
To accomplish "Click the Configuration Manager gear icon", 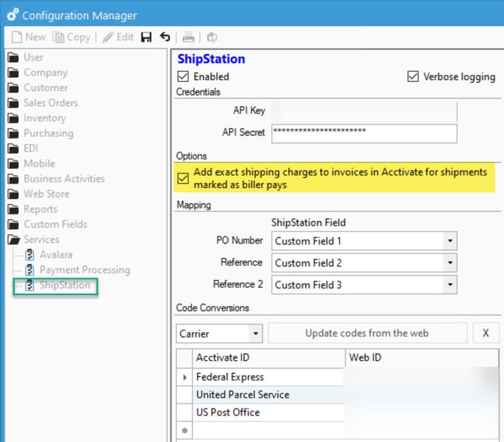I will click(13, 15).
